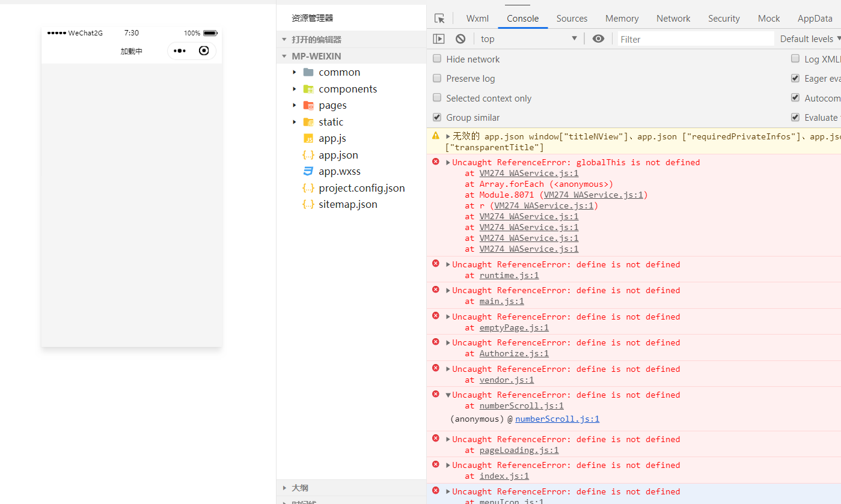Collapse the numberScroll.js error triangle
Image resolution: width=841 pixels, height=504 pixels.
pos(448,395)
